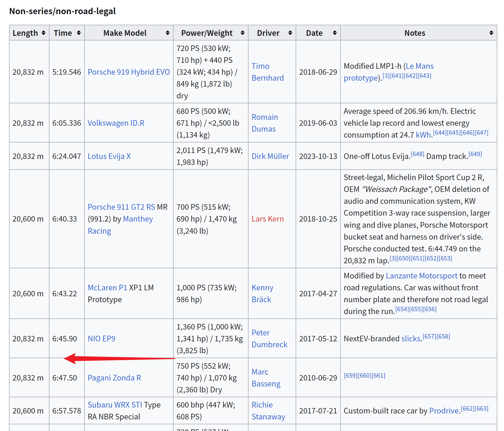Open citation [649] after Damp track
504x431 pixels.
pos(475,154)
